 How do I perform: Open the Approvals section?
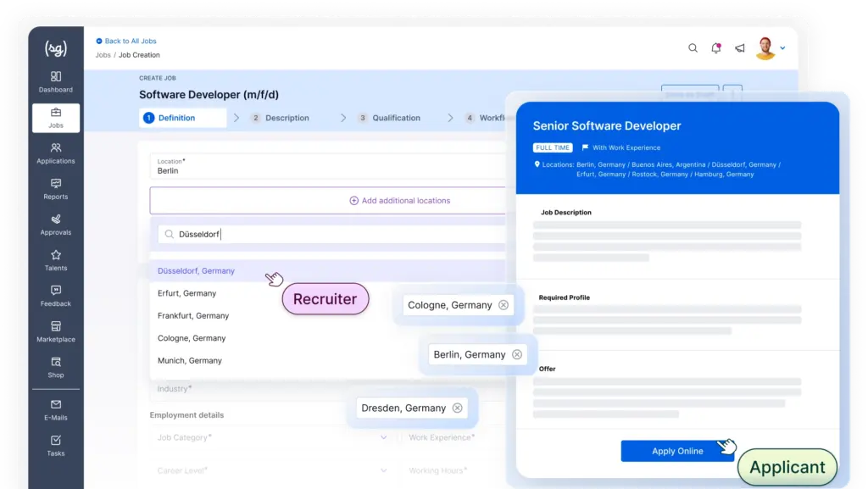pyautogui.click(x=56, y=224)
